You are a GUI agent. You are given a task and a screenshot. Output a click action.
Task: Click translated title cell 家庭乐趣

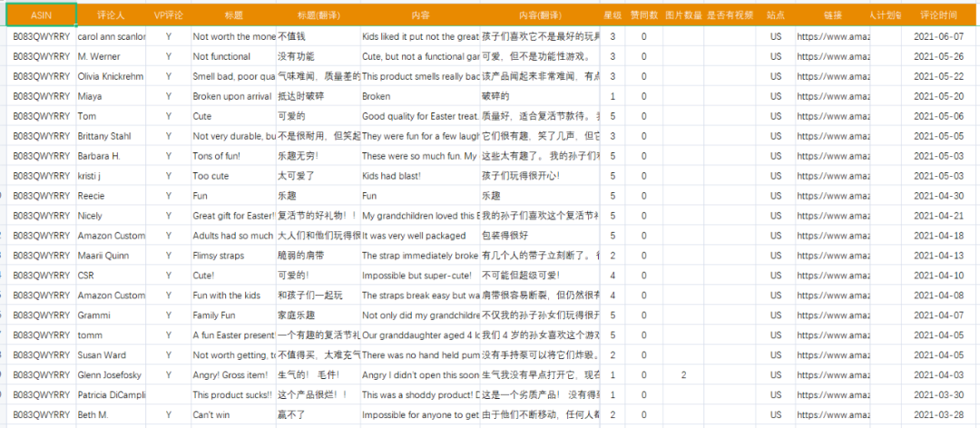click(318, 315)
